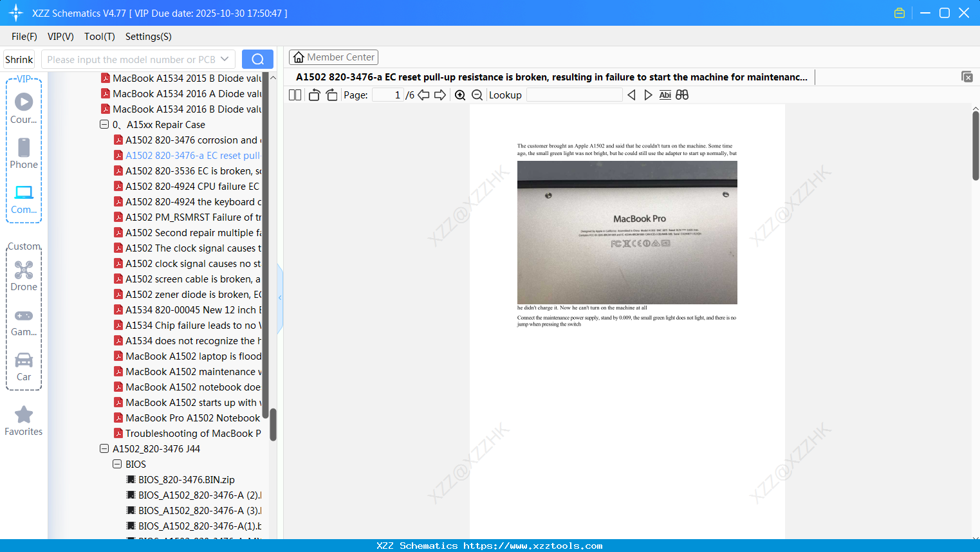Image resolution: width=980 pixels, height=552 pixels.
Task: Open A1534 820-00045 New 12 inch case
Action: pyautogui.click(x=187, y=310)
